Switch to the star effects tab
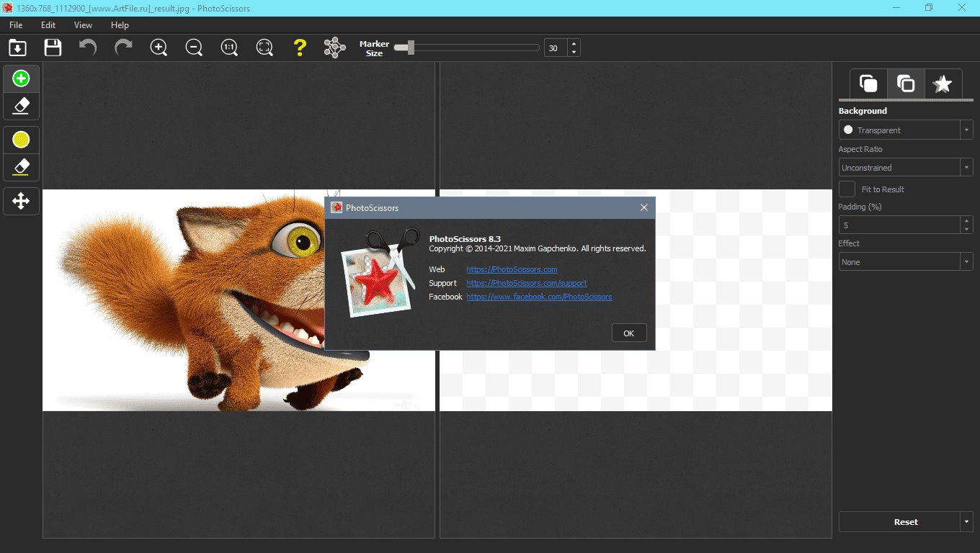The width and height of the screenshot is (980, 553). (943, 84)
